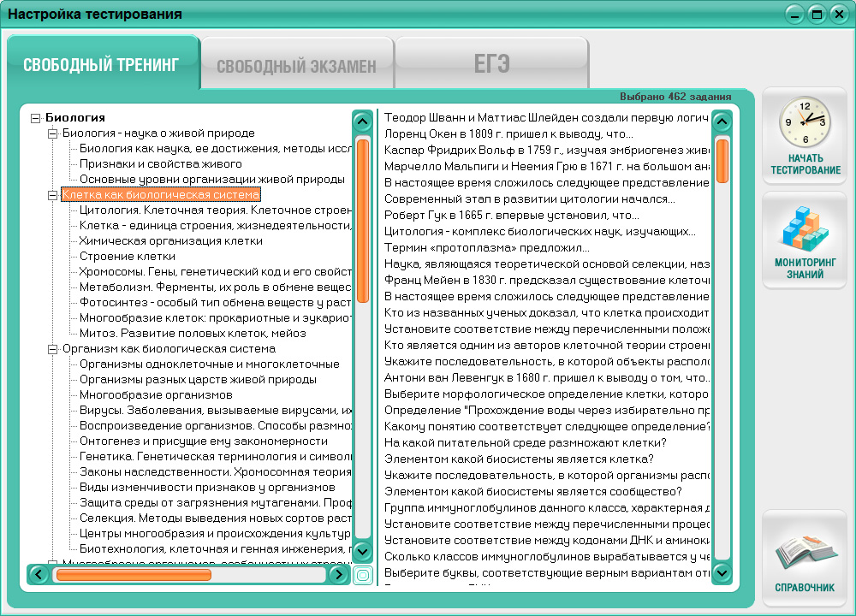Click tree panel scroll down arrow
Screen dimensions: 856x616
[362, 552]
